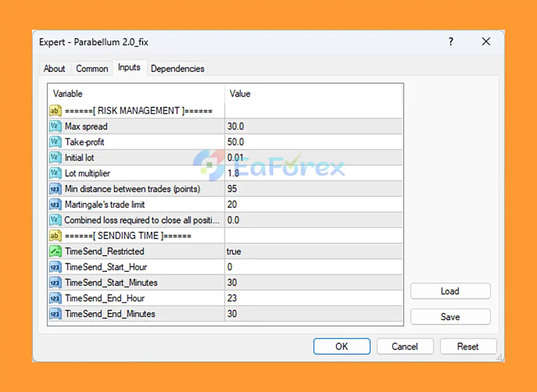Click the Save button

[450, 317]
